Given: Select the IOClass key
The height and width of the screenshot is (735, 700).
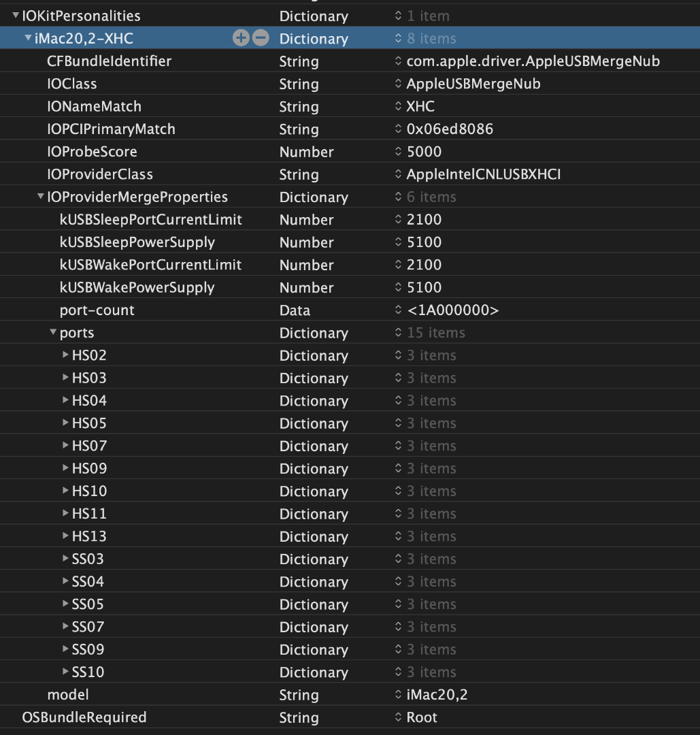Looking at the screenshot, I should 71,84.
